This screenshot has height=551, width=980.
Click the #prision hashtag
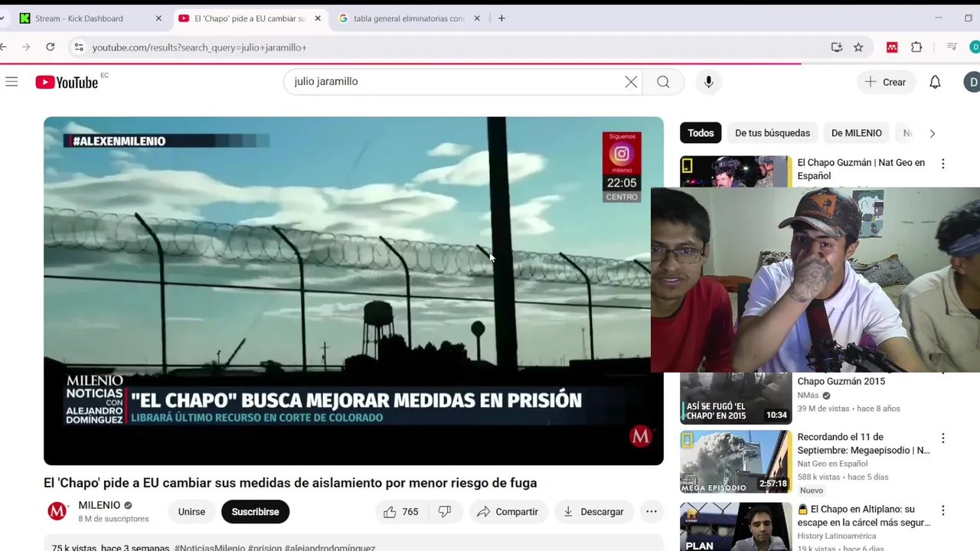coord(265,548)
